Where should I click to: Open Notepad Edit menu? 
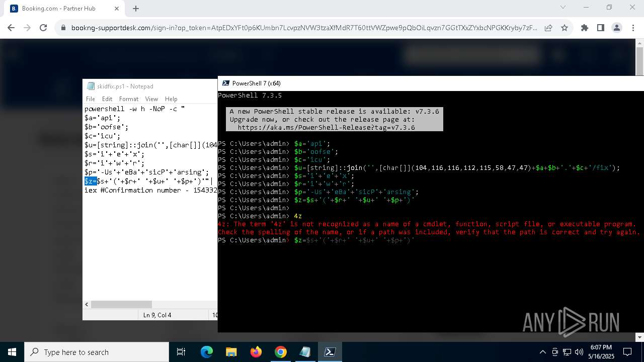(107, 99)
